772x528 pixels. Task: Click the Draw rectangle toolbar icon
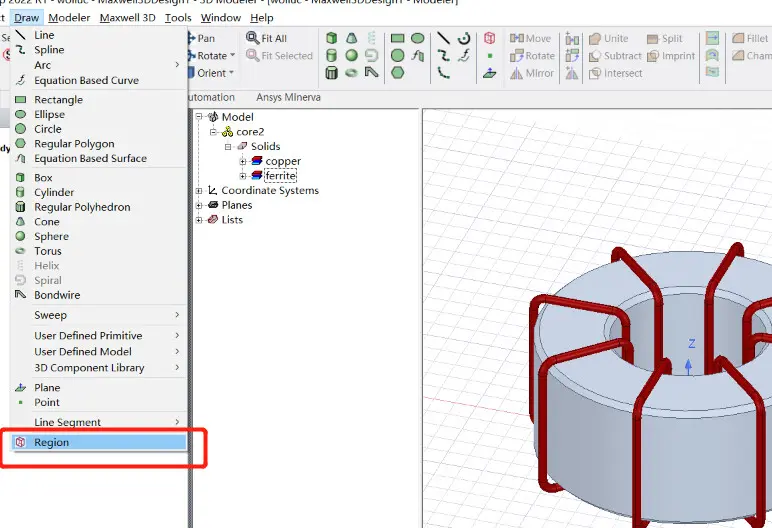[397, 38]
